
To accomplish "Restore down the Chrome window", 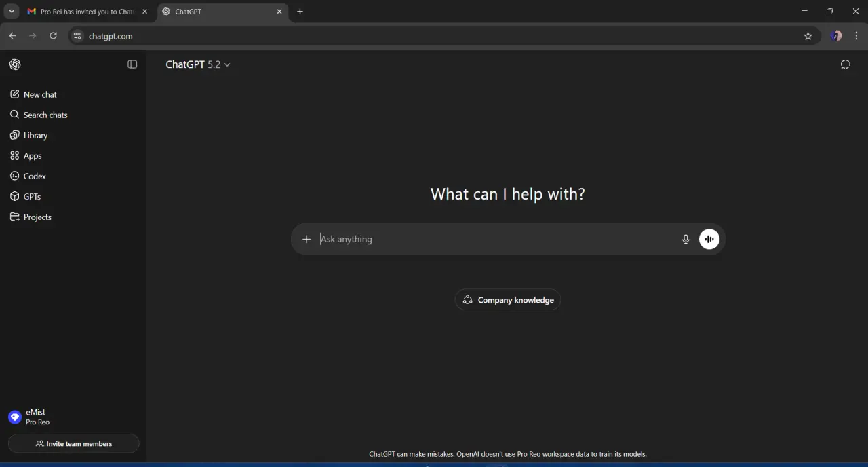I will click(829, 11).
